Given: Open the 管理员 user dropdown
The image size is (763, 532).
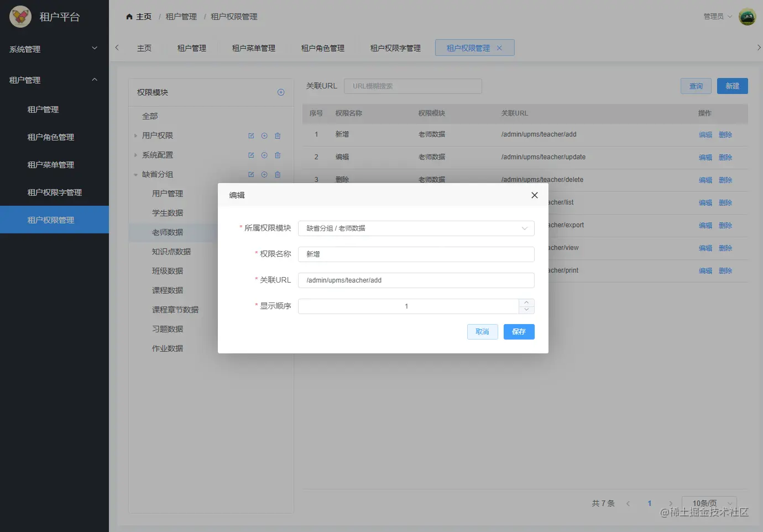Looking at the screenshot, I should coord(718,17).
